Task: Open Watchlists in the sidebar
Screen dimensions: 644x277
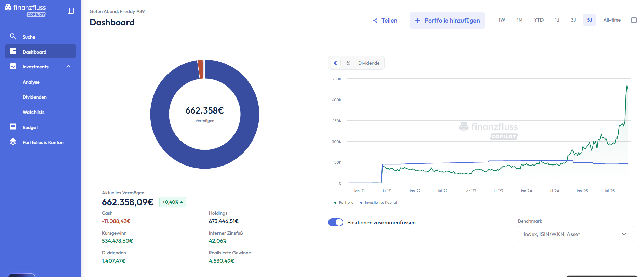Action: pos(33,112)
